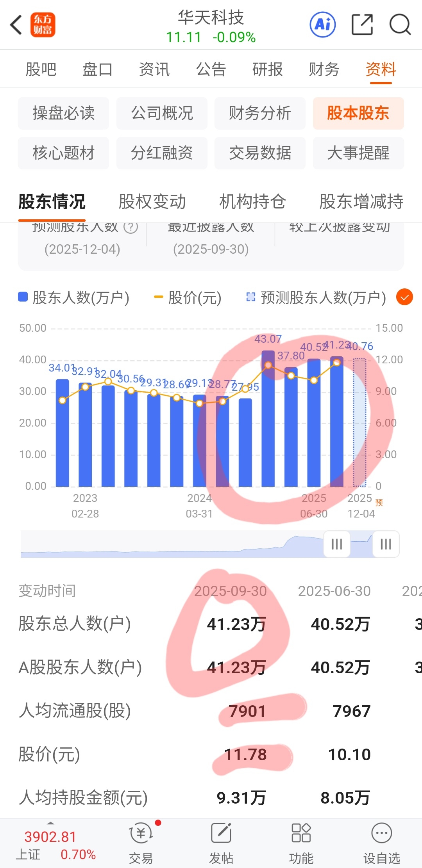Toggle the orange predicted shareholders checkmark
Viewport: 422px width, 868px height.
[x=404, y=297]
